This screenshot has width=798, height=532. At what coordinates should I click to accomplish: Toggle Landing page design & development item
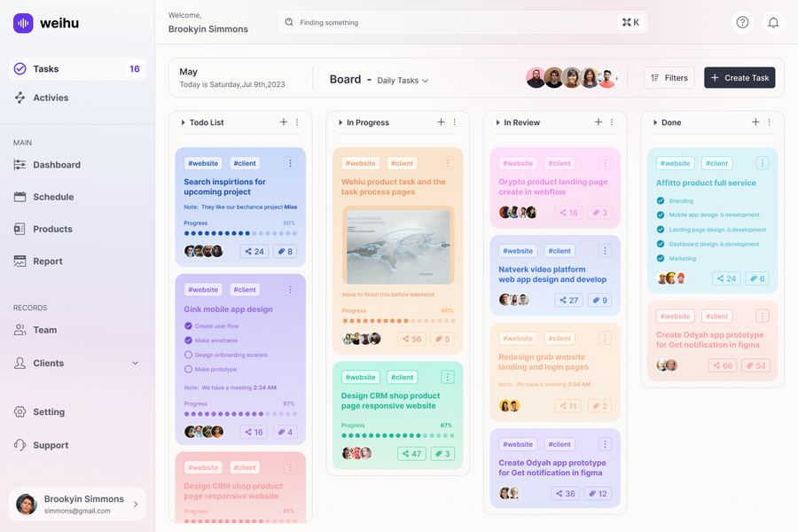660,230
